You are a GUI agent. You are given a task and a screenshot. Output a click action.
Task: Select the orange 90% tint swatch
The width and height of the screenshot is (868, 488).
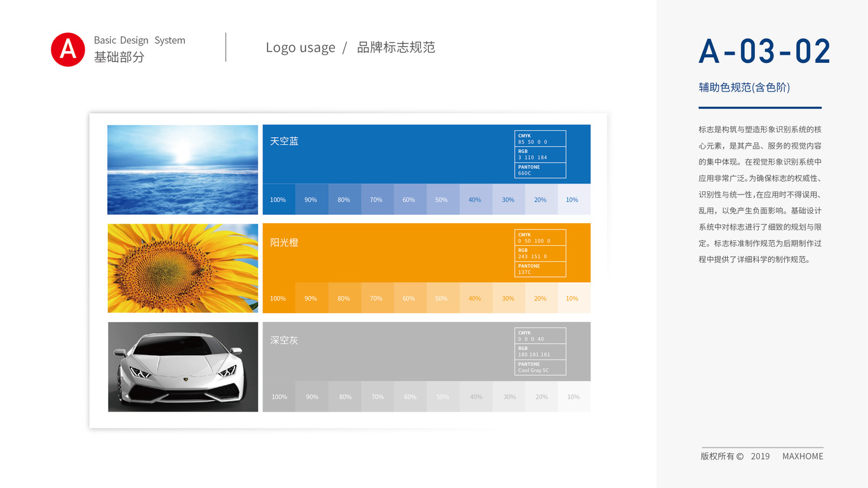coord(311,298)
